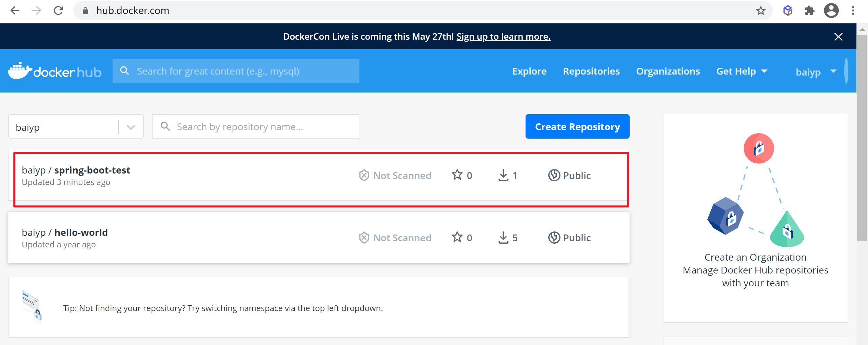This screenshot has width=868, height=345.
Task: Bookmark this page with the star icon
Action: click(x=761, y=11)
